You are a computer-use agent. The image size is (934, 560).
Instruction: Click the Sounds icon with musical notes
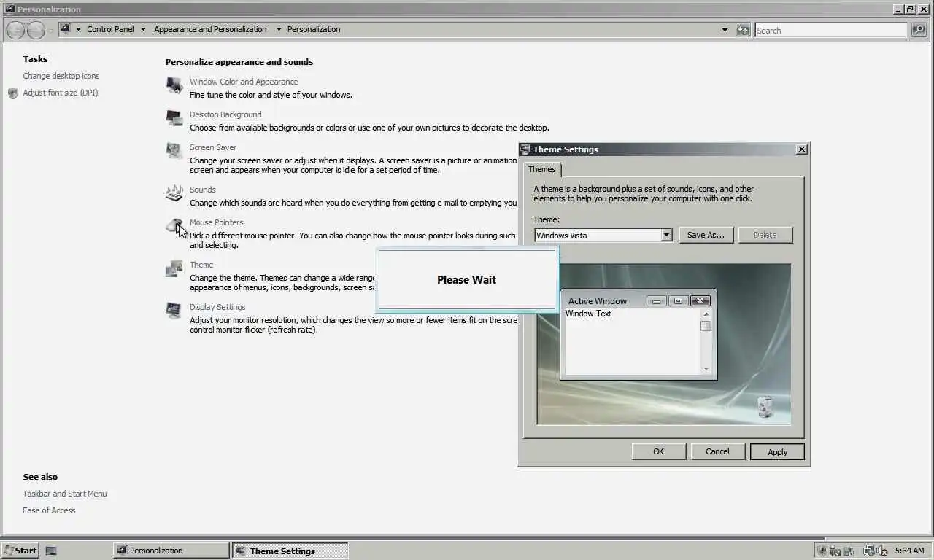(x=174, y=193)
